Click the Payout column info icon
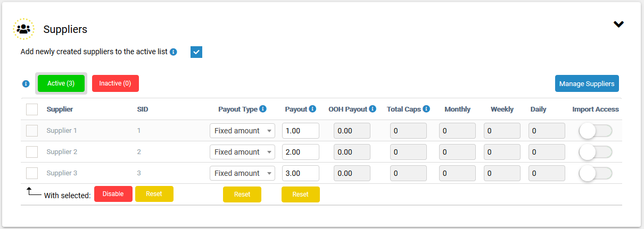 pos(312,109)
